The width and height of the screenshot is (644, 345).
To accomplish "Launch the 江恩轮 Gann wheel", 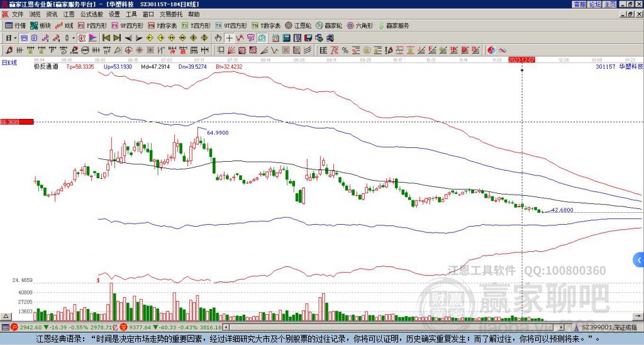I will click(x=298, y=25).
